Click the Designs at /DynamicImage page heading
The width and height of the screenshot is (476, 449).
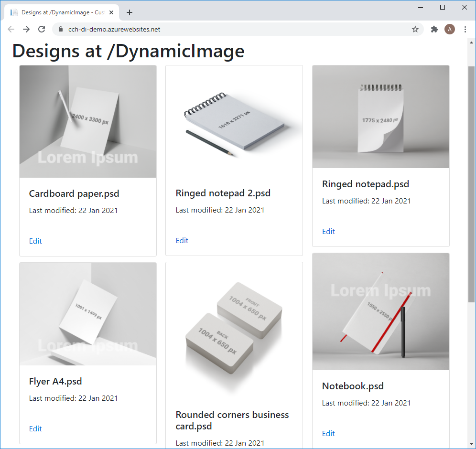click(x=128, y=51)
